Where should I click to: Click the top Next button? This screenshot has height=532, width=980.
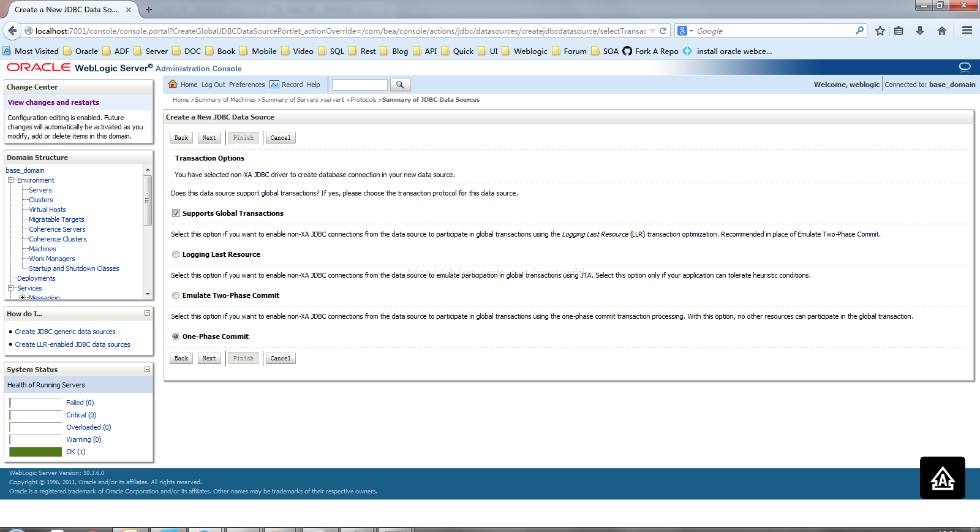(209, 138)
